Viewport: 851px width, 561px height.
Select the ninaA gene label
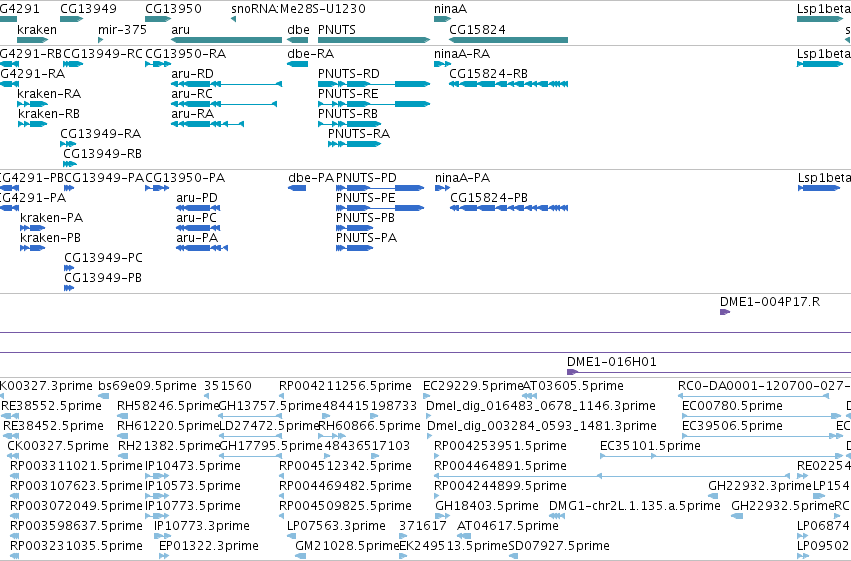click(x=450, y=9)
